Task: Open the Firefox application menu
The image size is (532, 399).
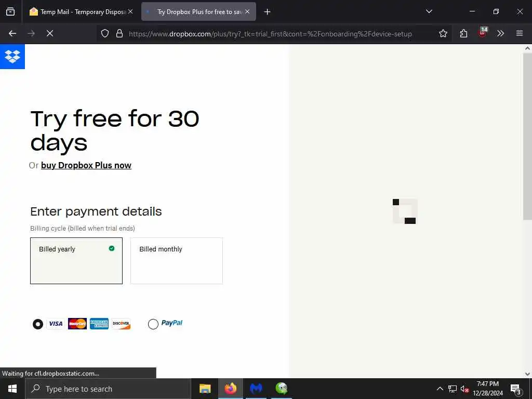Action: point(519,33)
